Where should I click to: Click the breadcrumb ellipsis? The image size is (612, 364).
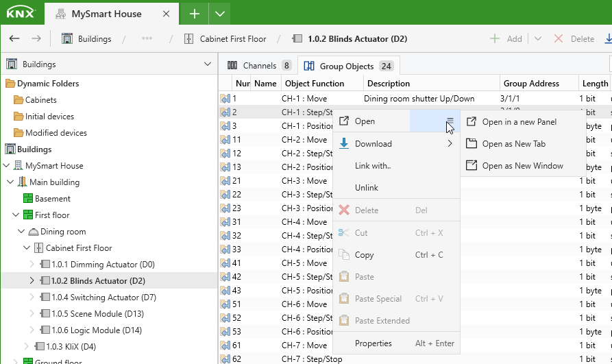(147, 38)
